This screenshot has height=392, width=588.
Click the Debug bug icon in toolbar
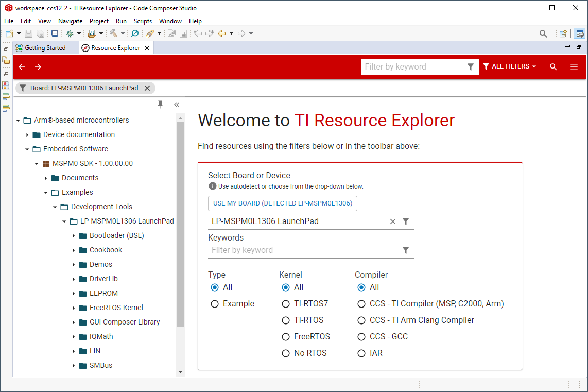click(70, 33)
